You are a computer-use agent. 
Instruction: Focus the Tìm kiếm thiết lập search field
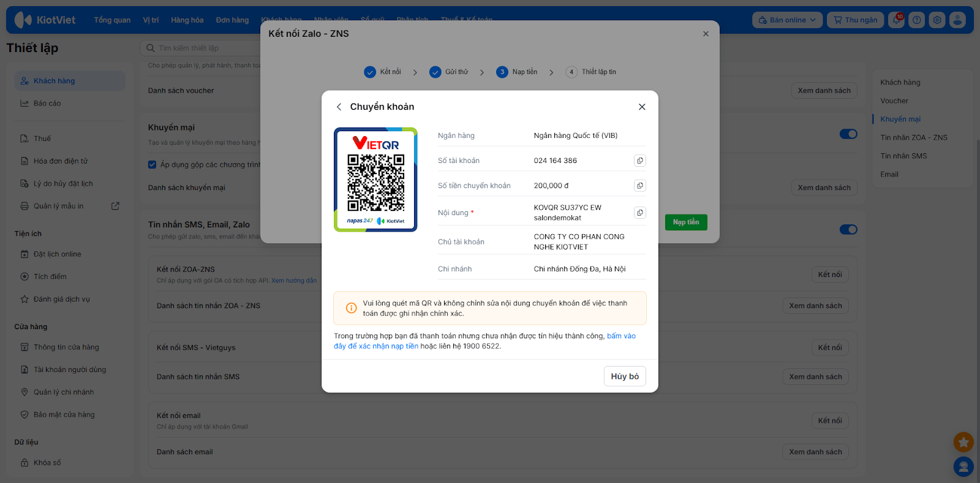tap(201, 48)
